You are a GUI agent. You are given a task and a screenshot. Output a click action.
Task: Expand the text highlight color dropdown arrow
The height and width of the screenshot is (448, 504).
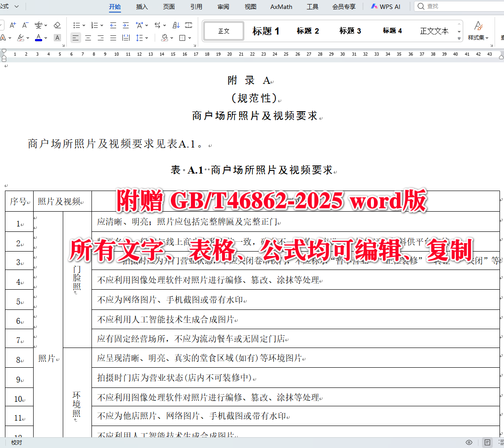[x=28, y=38]
